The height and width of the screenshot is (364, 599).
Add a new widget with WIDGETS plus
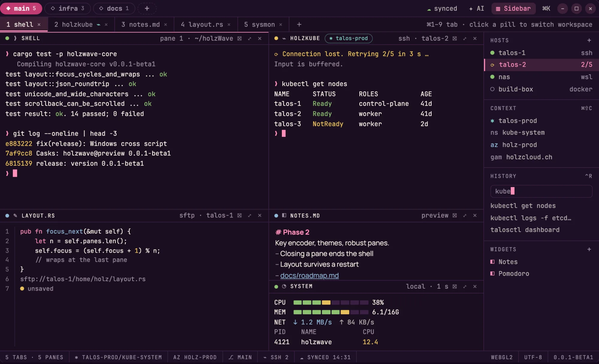pos(589,249)
